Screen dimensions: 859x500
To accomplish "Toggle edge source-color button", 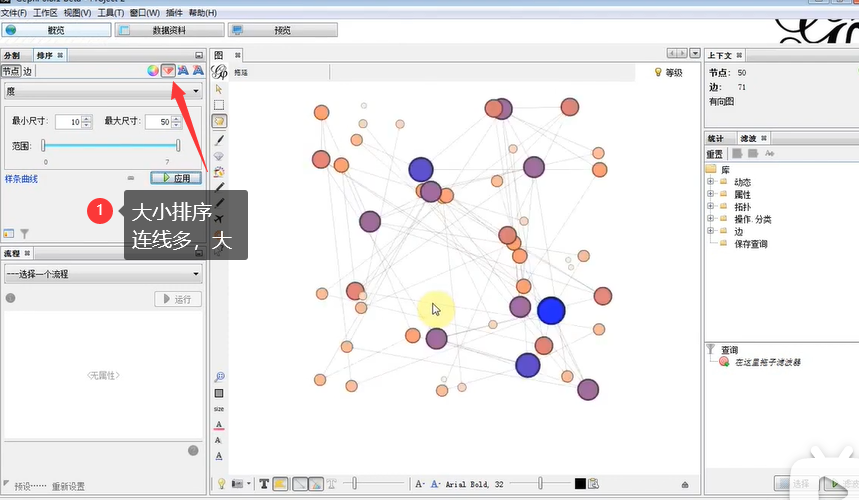I will pyautogui.click(x=316, y=484).
